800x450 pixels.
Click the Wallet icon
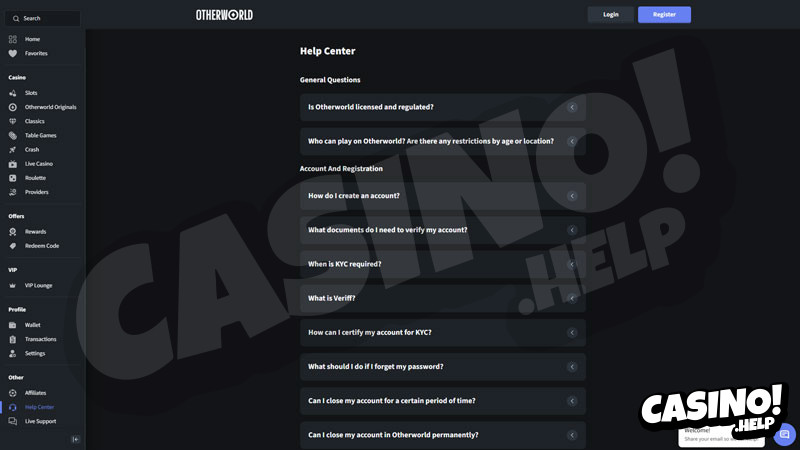click(x=13, y=325)
